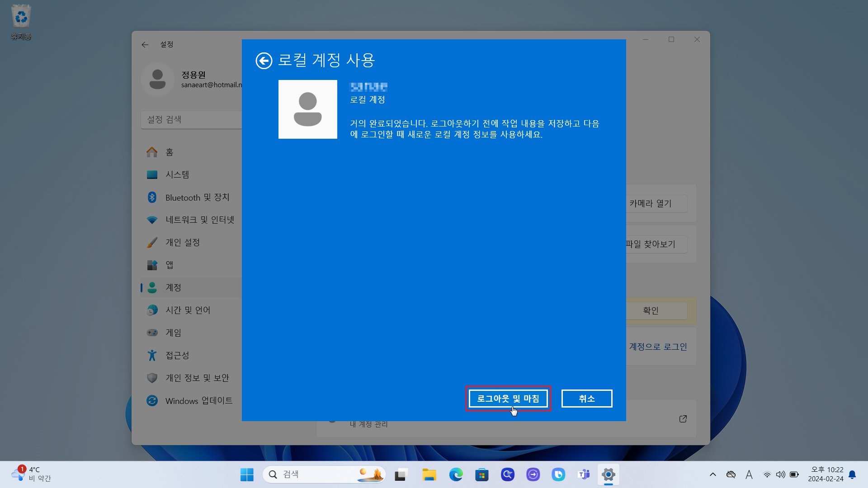This screenshot has height=488, width=868.
Task: Click the 로그아웃 및 마침 button
Action: (x=508, y=399)
